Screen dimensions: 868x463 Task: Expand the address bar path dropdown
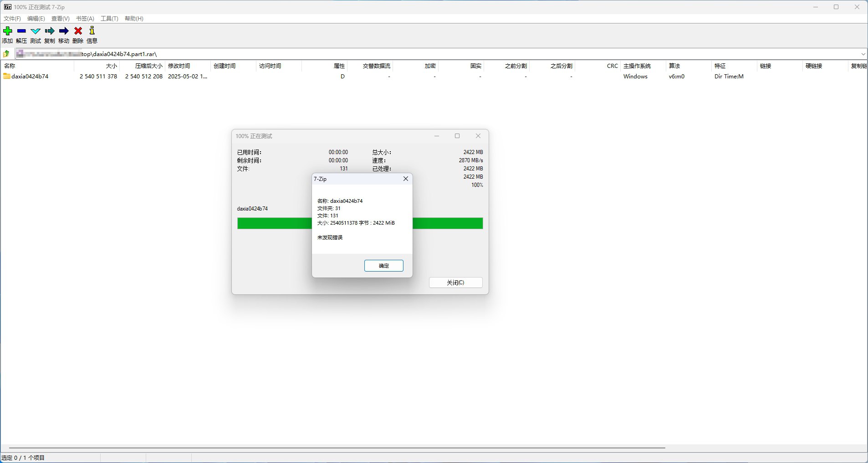point(863,54)
